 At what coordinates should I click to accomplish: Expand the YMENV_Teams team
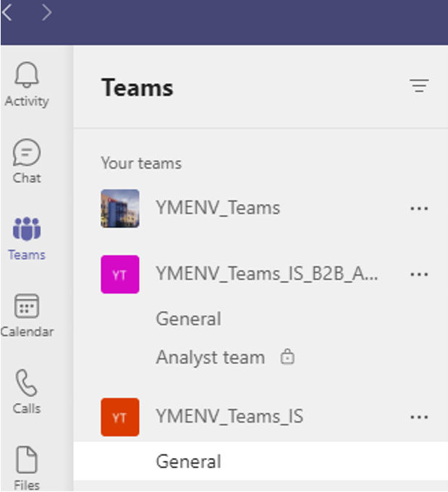click(218, 208)
